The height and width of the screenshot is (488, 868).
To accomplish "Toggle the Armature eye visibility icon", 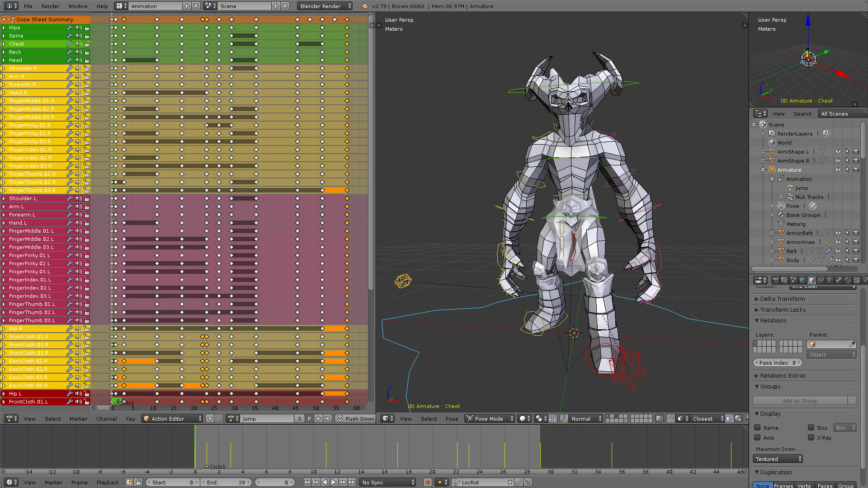I will click(838, 170).
